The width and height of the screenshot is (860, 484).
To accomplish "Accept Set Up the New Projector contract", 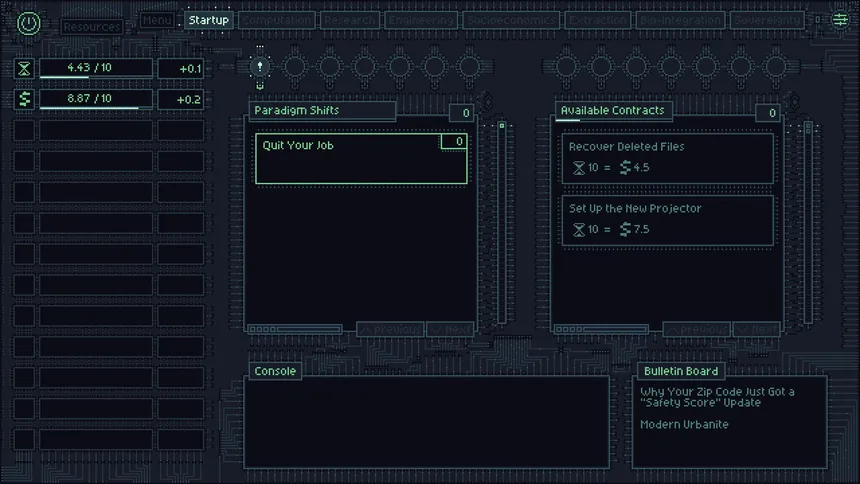I will pyautogui.click(x=667, y=221).
